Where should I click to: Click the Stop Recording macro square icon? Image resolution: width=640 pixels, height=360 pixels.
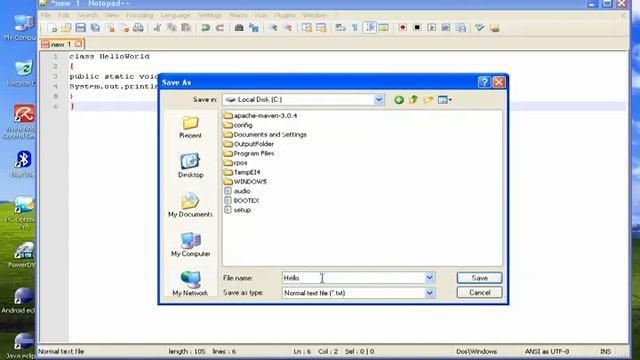point(417,28)
